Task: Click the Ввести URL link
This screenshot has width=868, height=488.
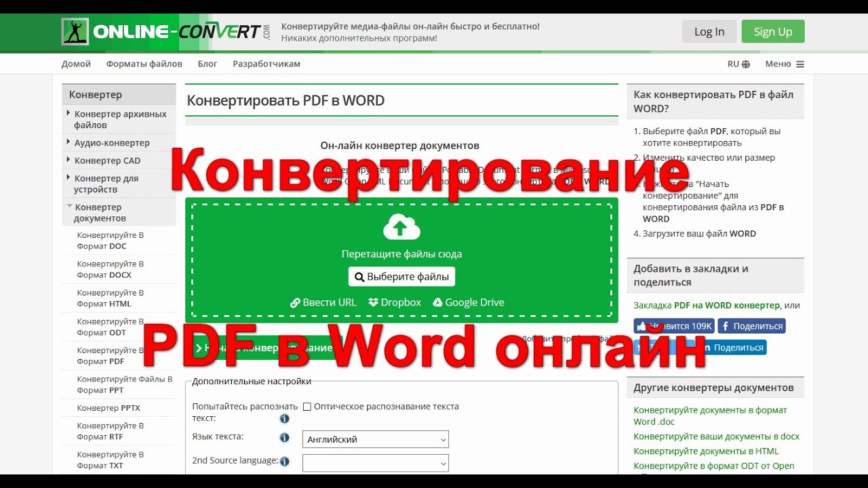Action: 323,302
